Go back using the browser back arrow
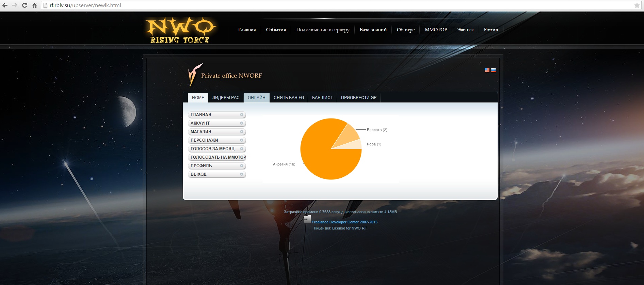644x285 pixels. (5, 5)
